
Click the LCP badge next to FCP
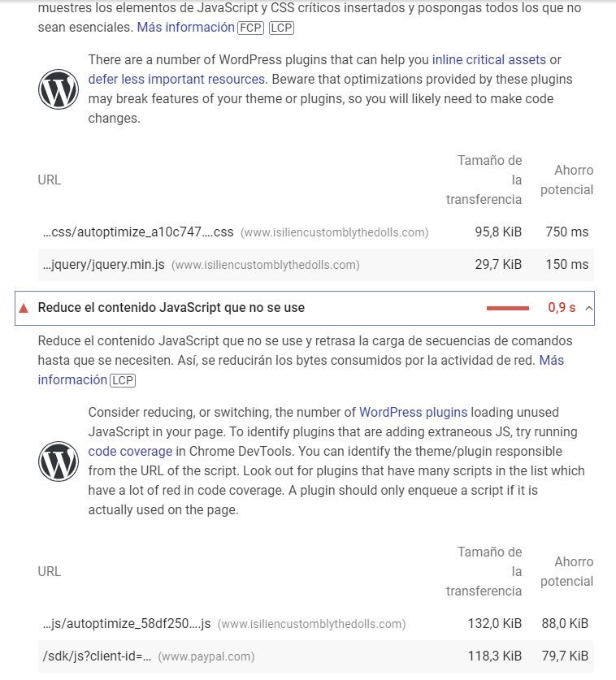click(281, 28)
